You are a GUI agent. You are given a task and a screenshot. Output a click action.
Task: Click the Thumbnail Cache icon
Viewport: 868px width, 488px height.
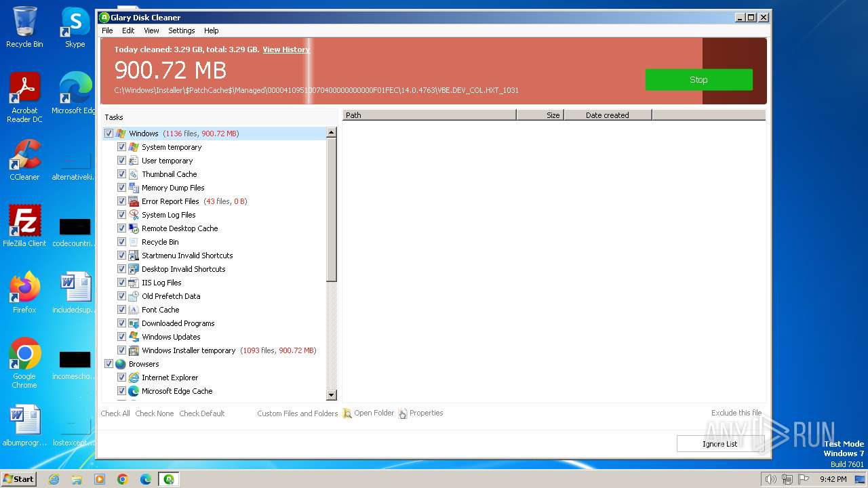[134, 174]
